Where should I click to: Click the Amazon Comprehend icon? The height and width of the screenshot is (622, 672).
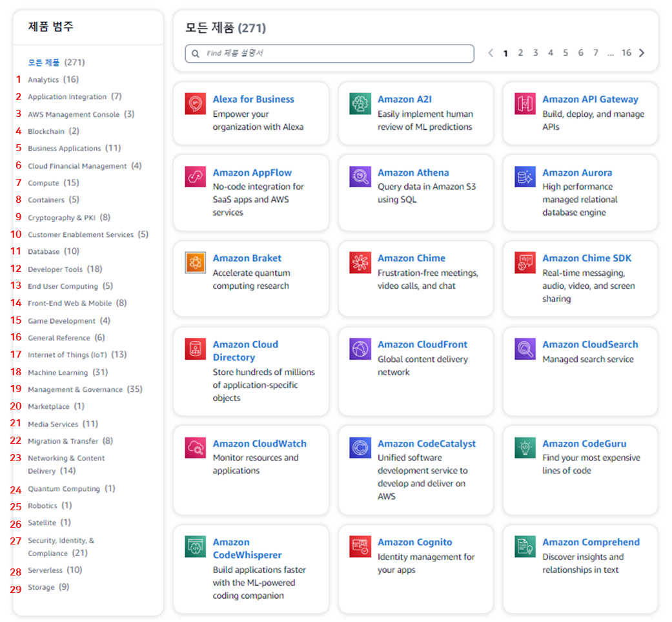tap(525, 546)
